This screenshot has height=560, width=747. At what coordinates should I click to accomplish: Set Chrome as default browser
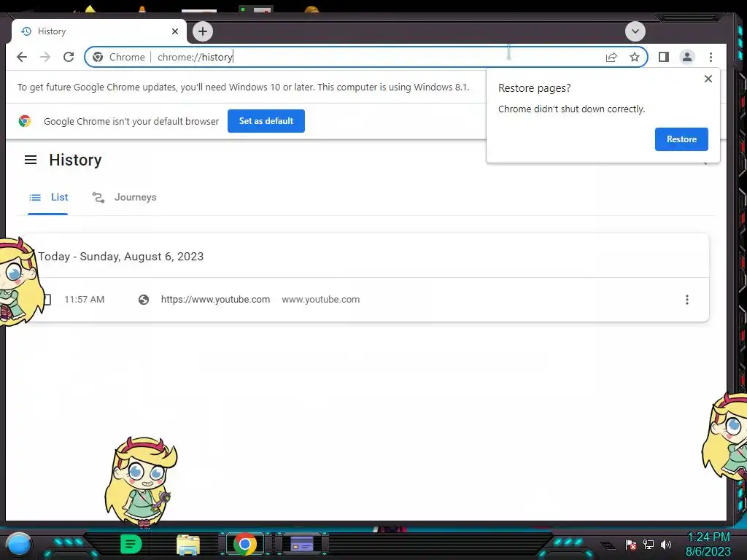click(x=266, y=121)
